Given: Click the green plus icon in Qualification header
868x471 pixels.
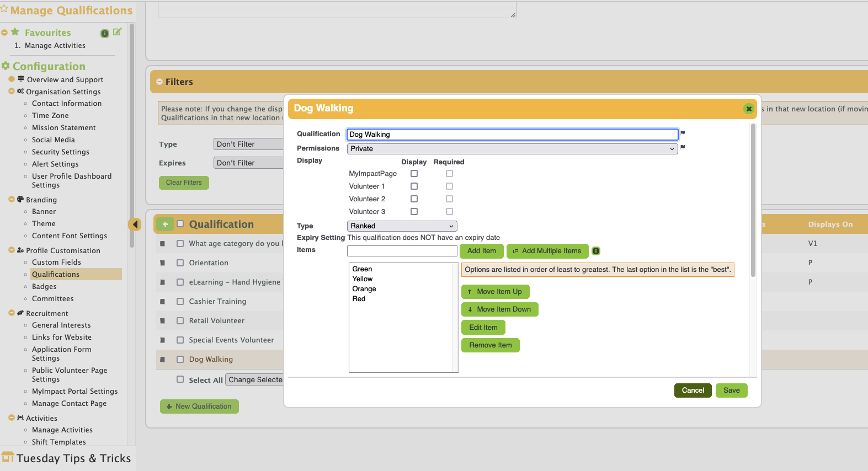Looking at the screenshot, I should 164,224.
